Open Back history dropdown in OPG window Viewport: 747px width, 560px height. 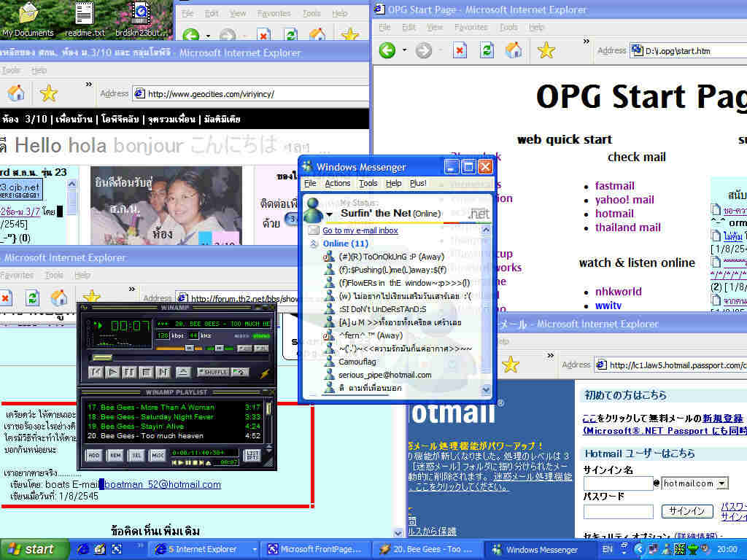(x=404, y=50)
